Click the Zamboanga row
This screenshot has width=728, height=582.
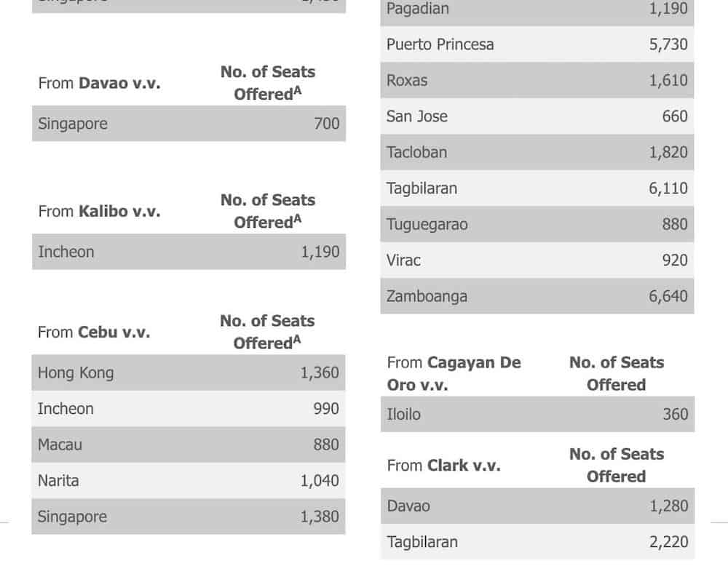tap(537, 296)
